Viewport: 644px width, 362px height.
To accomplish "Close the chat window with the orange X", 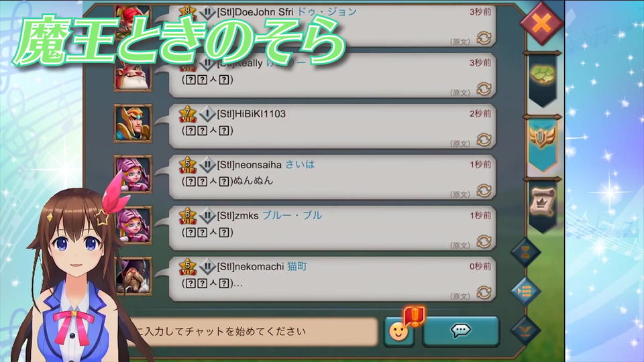I will pos(541,23).
